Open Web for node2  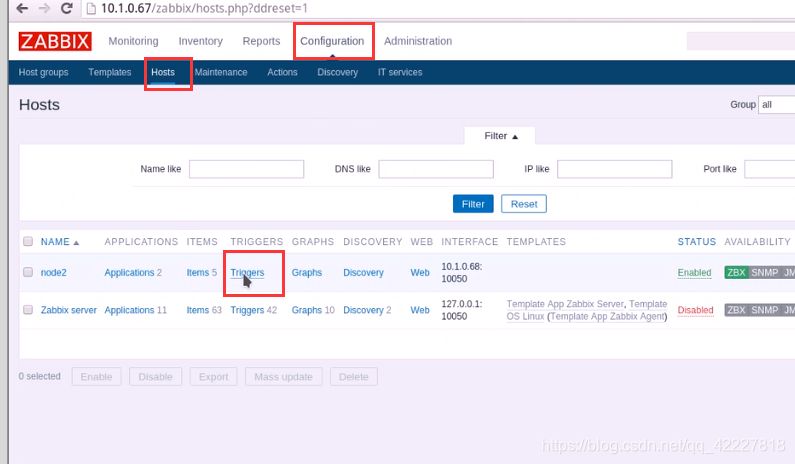[x=420, y=272]
